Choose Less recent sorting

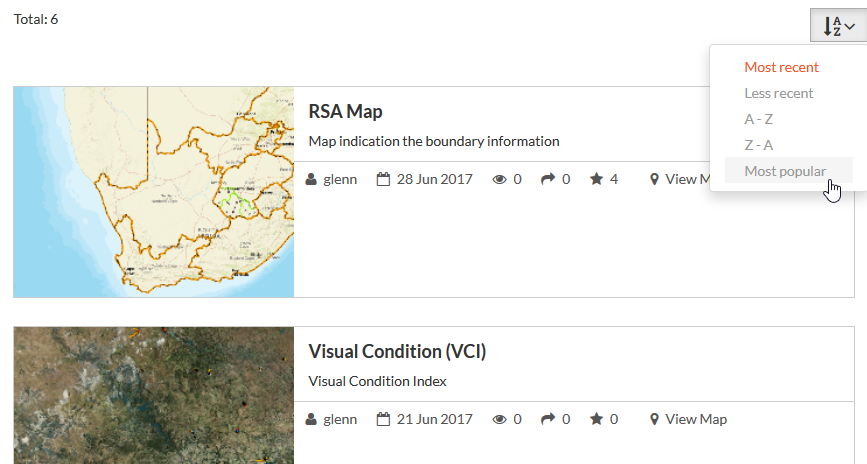779,94
